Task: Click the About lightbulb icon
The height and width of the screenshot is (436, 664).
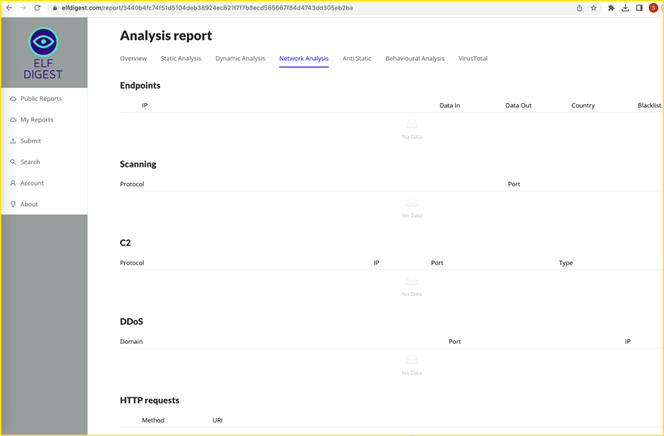Action: pyautogui.click(x=13, y=204)
